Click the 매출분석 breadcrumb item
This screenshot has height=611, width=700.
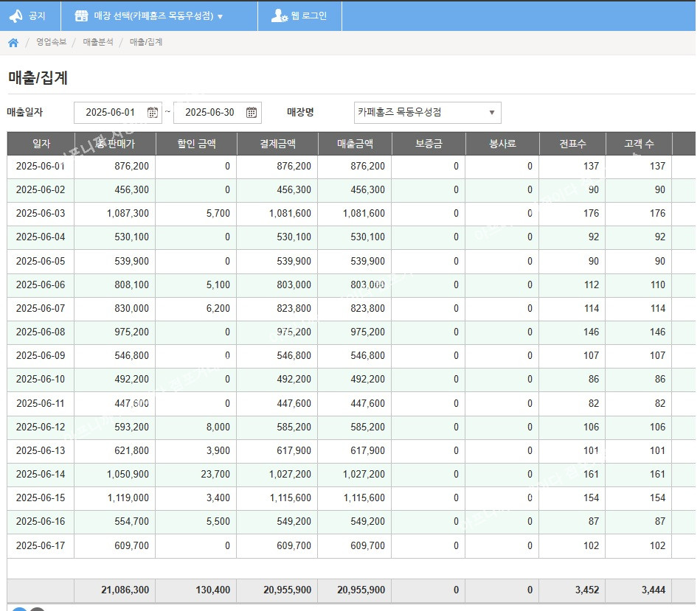coord(98,43)
